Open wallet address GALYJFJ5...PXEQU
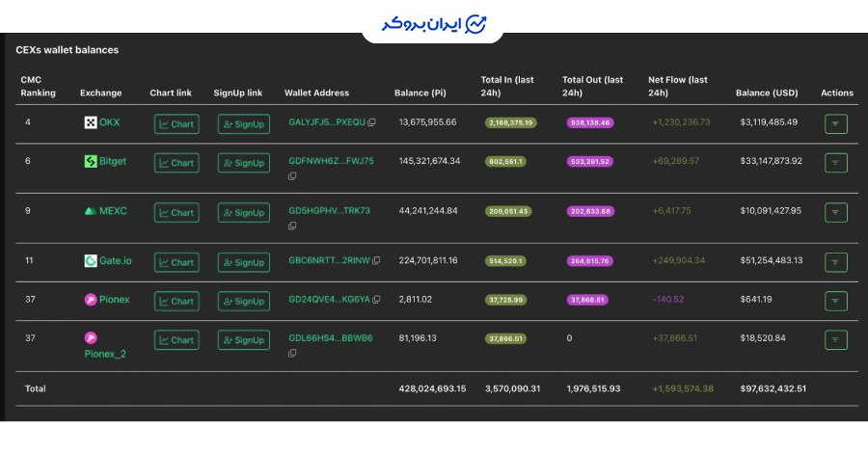This screenshot has height=454, width=868. point(327,122)
